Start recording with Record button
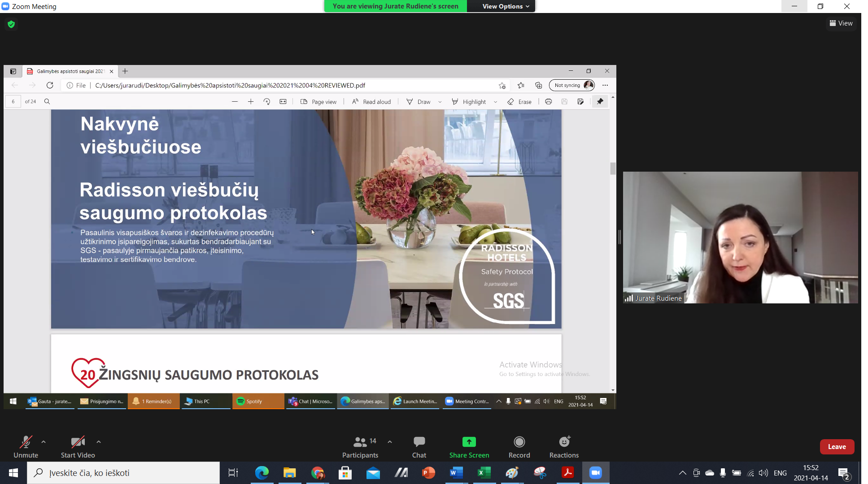The image size is (868, 484). (519, 447)
